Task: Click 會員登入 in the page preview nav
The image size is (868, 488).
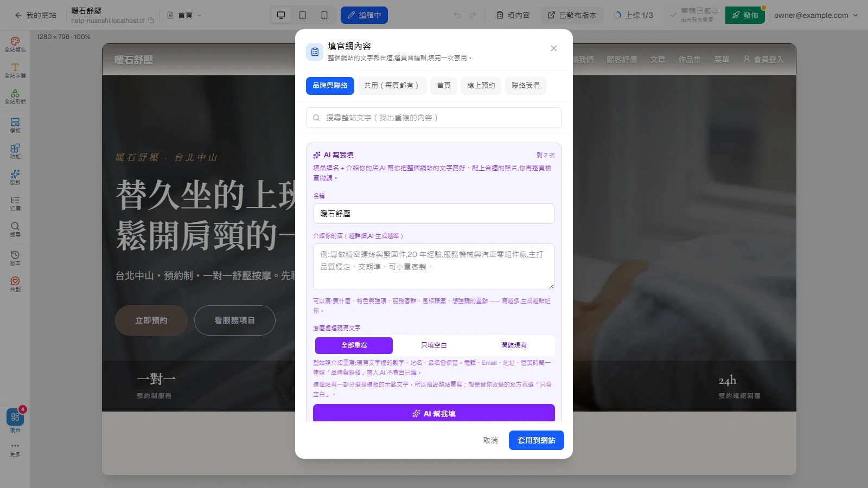Action: pos(763,60)
